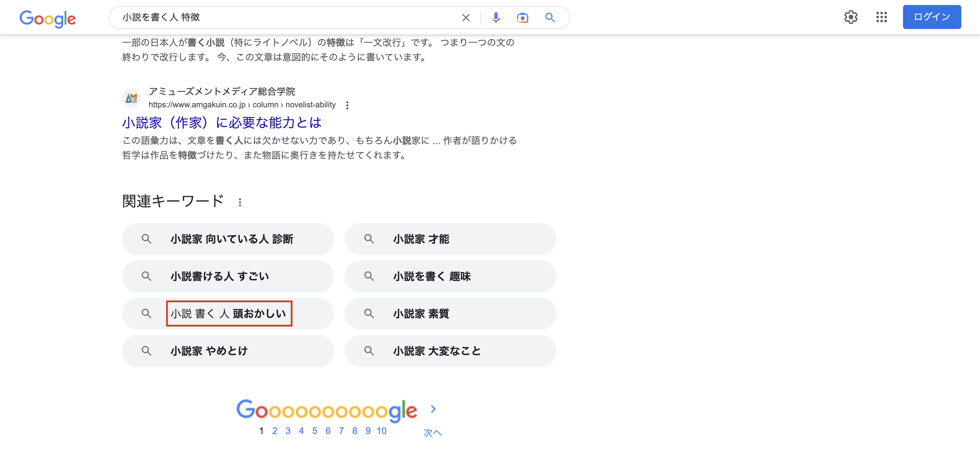Select related search 小説書ける人 すごい

tap(228, 276)
